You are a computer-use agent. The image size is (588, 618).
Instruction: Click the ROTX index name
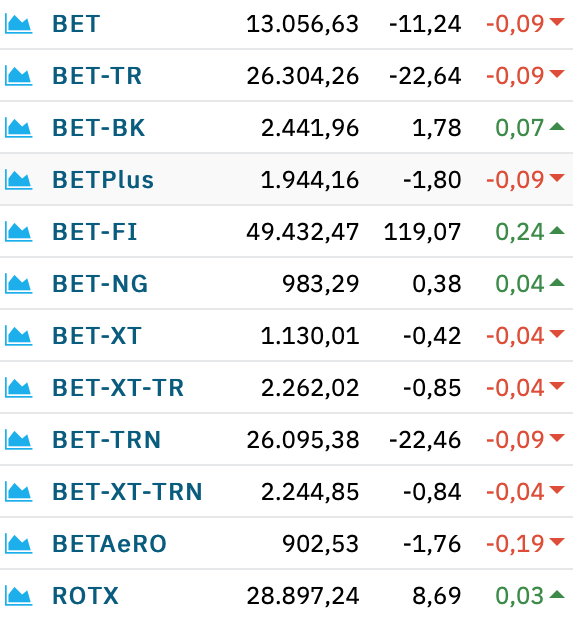(x=85, y=596)
